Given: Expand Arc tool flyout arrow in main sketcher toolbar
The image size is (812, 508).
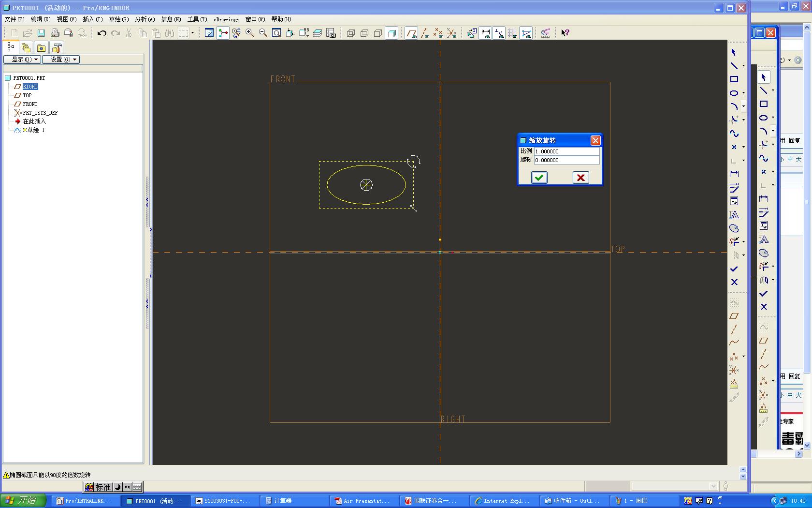Looking at the screenshot, I should [743, 106].
